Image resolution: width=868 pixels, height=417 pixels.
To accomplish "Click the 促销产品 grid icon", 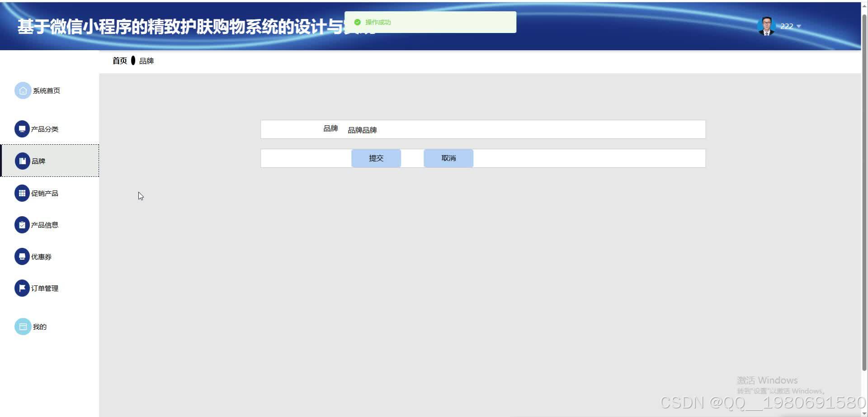I will [x=22, y=193].
